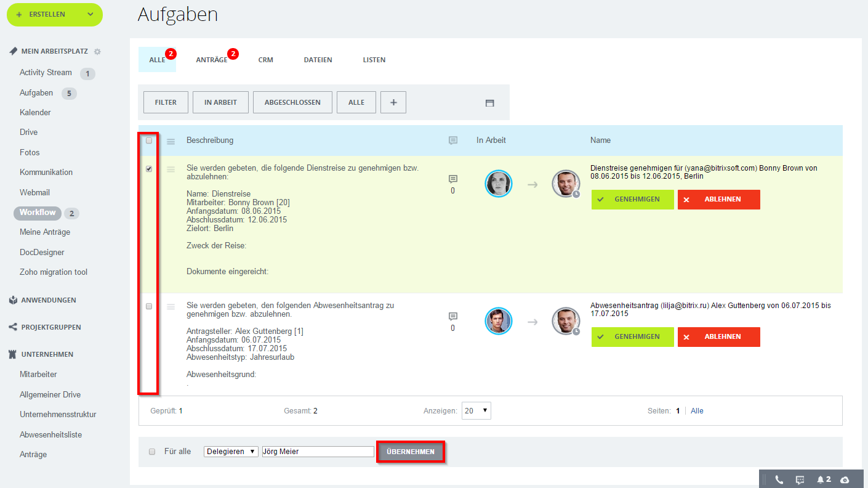Click the Jörg Meier input field

[x=318, y=451]
